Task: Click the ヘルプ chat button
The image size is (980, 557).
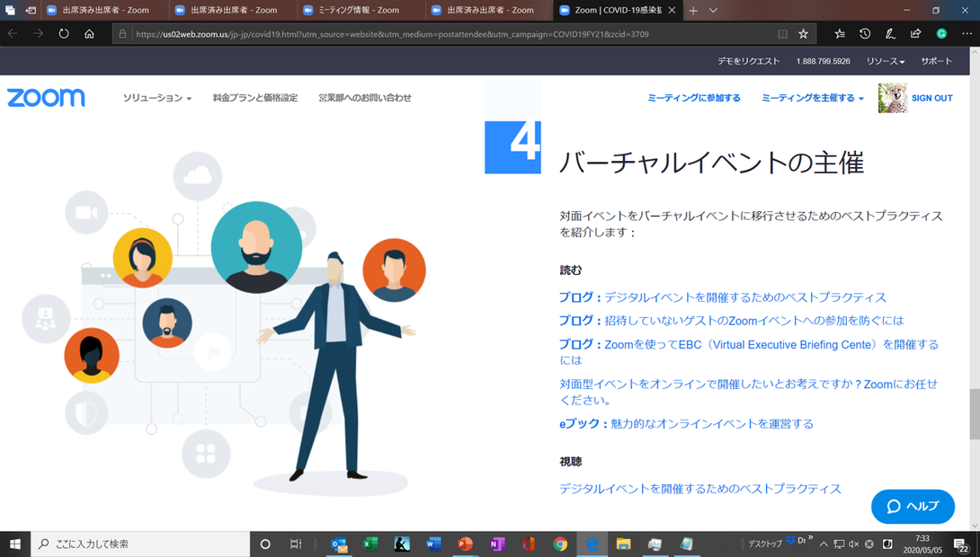Action: pos(913,507)
